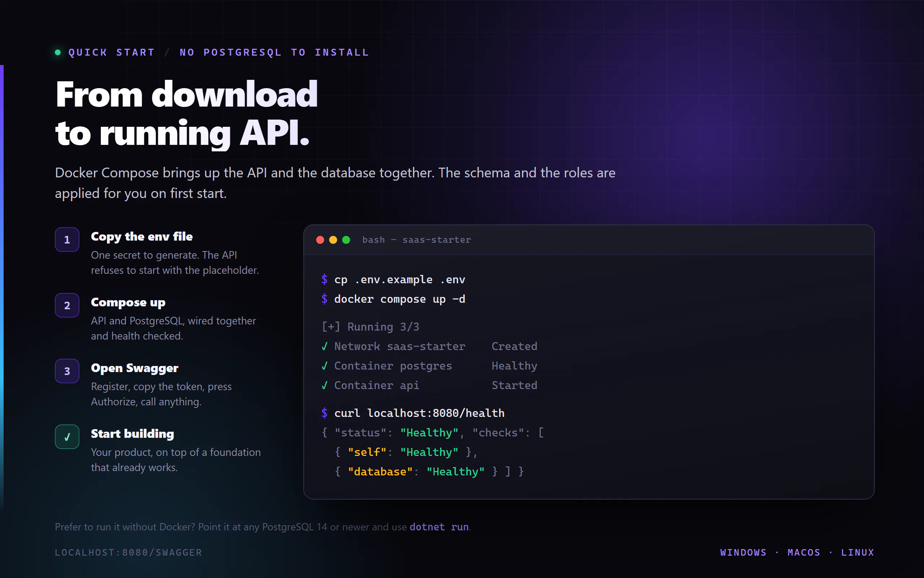
Task: Click the "Compose up" step heading
Action: point(128,302)
